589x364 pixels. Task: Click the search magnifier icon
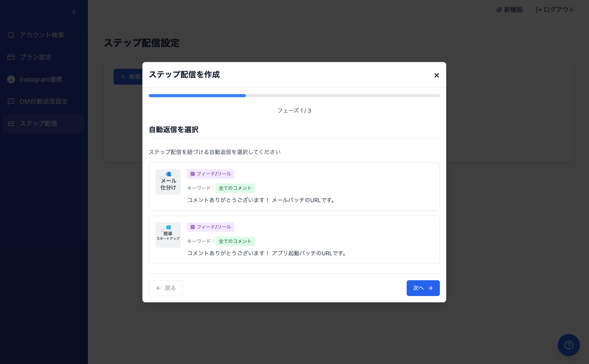pyautogui.click(x=11, y=35)
